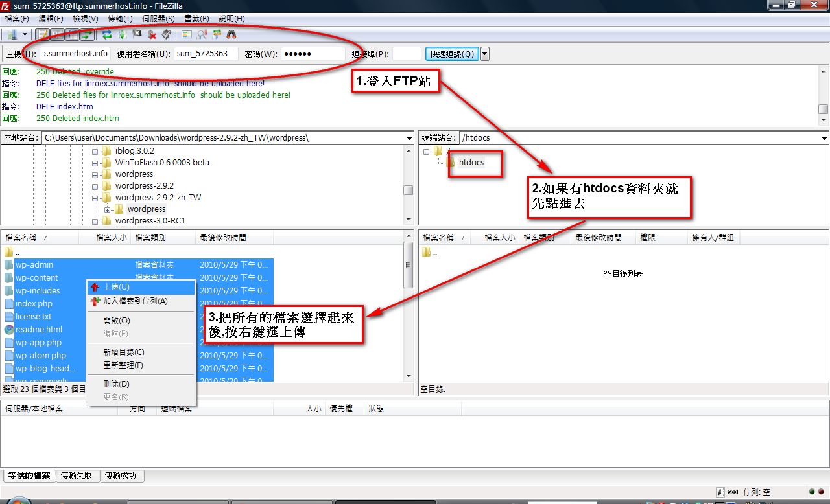Viewport: 830px width, 504px height.
Task: Select the readme.html file row
Action: pyautogui.click(x=137, y=330)
